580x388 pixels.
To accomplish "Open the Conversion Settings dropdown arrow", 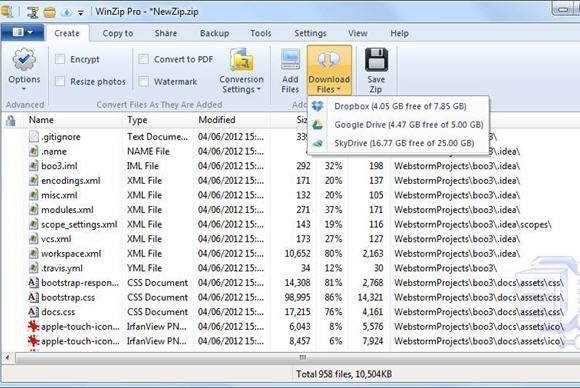I will pyautogui.click(x=259, y=89).
